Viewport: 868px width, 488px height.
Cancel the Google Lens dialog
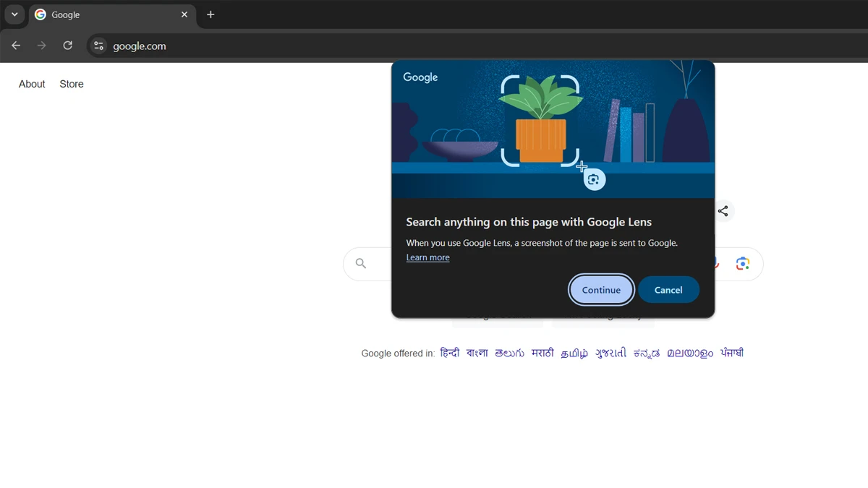(668, 290)
